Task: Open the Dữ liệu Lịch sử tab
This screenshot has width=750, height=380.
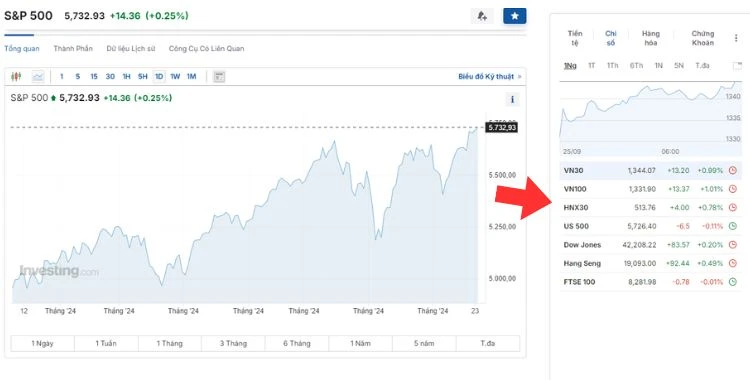Action: click(x=131, y=48)
